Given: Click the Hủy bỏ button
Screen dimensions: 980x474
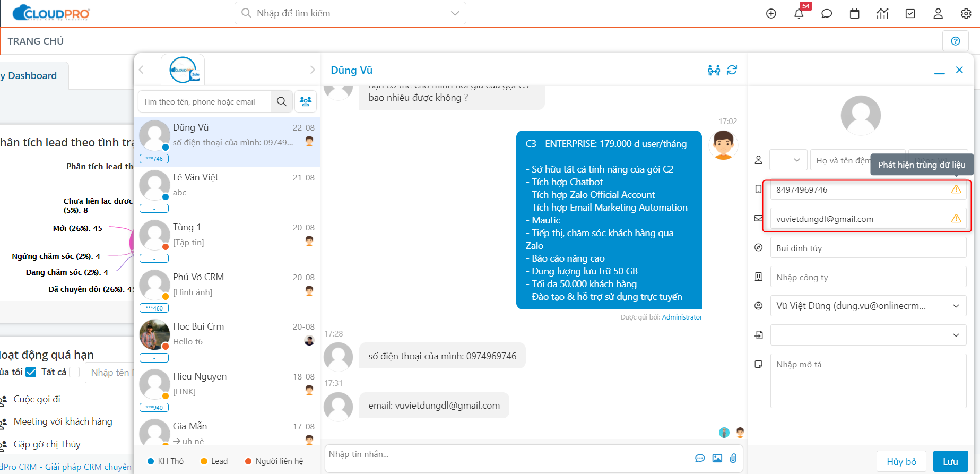Looking at the screenshot, I should (901, 461).
